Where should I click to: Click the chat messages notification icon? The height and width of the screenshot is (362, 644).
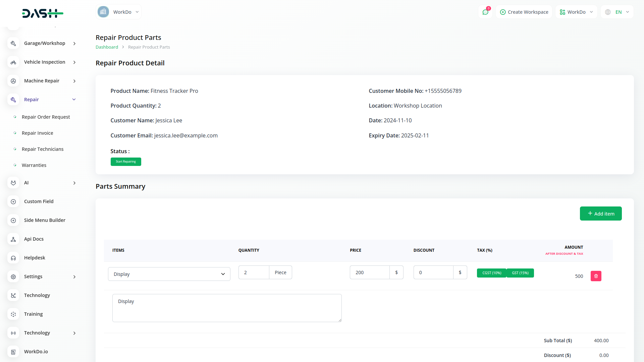click(485, 12)
